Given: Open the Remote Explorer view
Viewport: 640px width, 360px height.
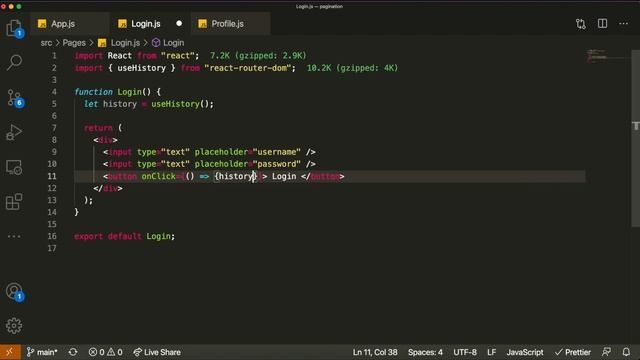Looking at the screenshot, I should 14,167.
